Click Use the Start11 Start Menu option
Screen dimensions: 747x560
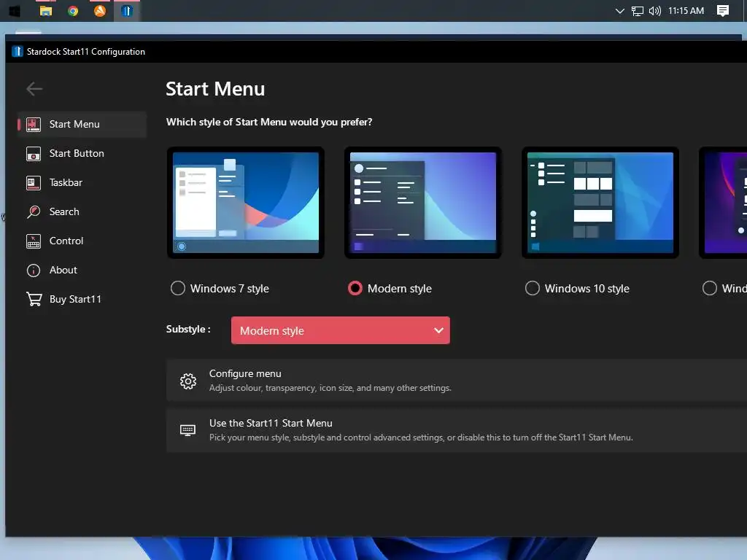457,430
